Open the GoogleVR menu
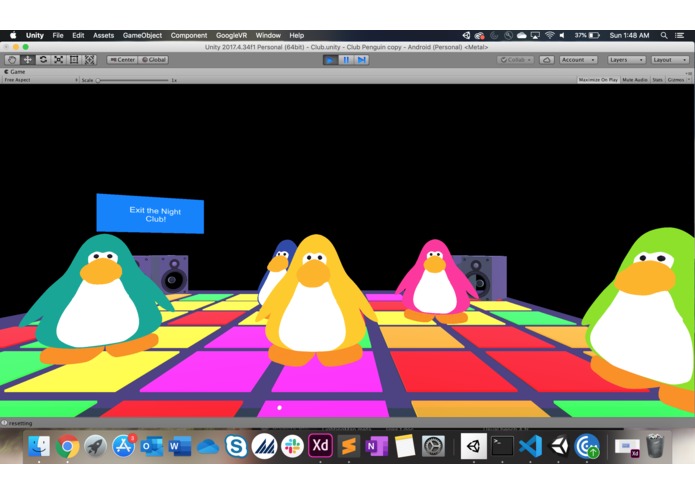This screenshot has width=695, height=494. click(231, 35)
